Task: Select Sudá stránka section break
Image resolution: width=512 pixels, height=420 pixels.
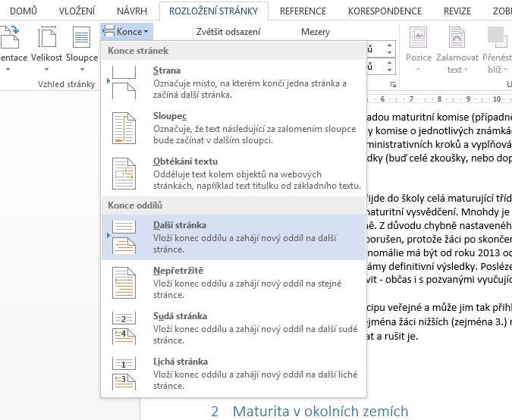Action: (x=234, y=328)
